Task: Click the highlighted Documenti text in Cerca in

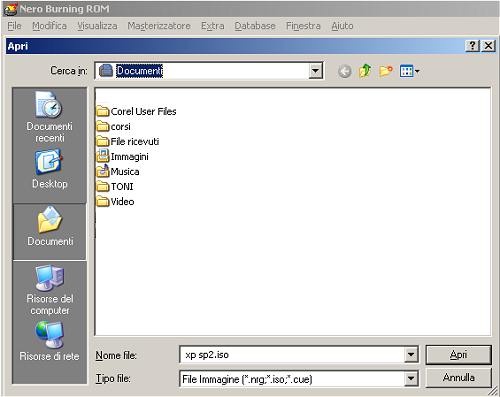Action: (x=139, y=71)
